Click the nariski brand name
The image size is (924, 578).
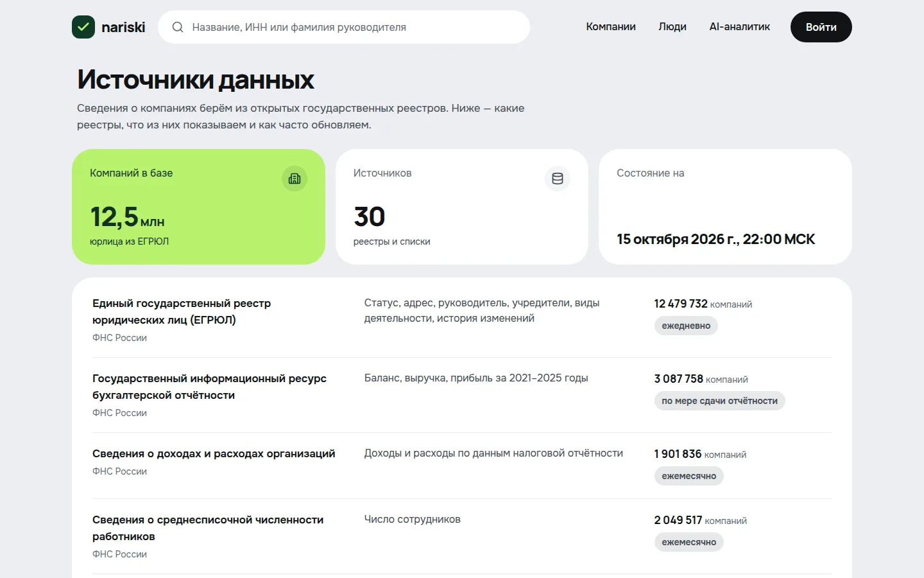tap(123, 27)
